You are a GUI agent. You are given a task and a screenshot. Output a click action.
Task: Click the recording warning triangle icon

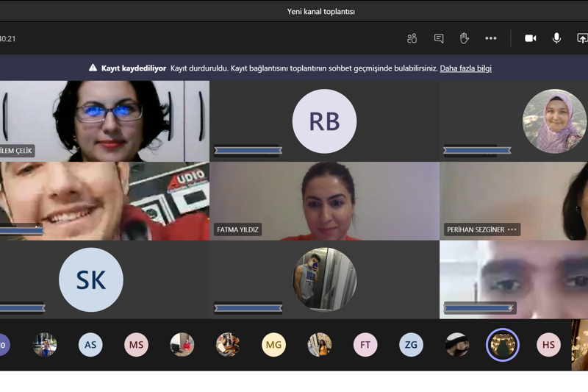93,68
